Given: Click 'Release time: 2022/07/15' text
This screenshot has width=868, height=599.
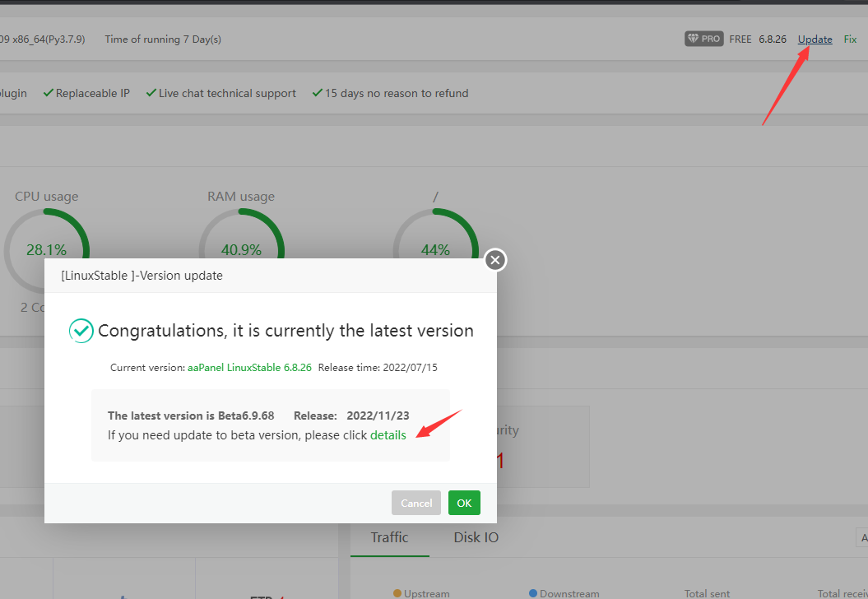Looking at the screenshot, I should (x=378, y=368).
